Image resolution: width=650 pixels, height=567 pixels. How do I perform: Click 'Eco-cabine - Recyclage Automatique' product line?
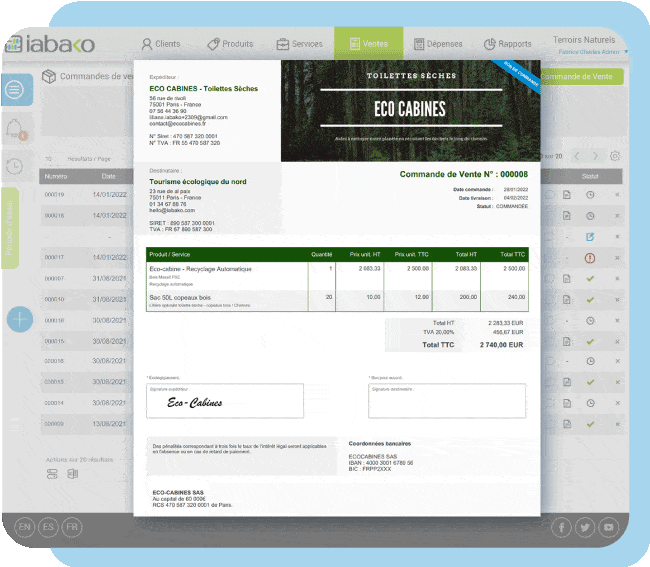coord(201,269)
